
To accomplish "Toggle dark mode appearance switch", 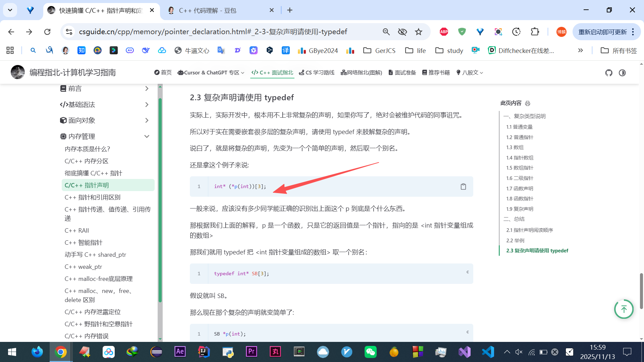I will click(622, 73).
